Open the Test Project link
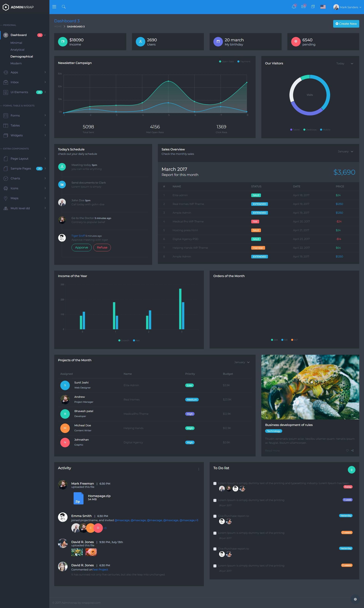The width and height of the screenshot is (364, 608). (x=100, y=570)
